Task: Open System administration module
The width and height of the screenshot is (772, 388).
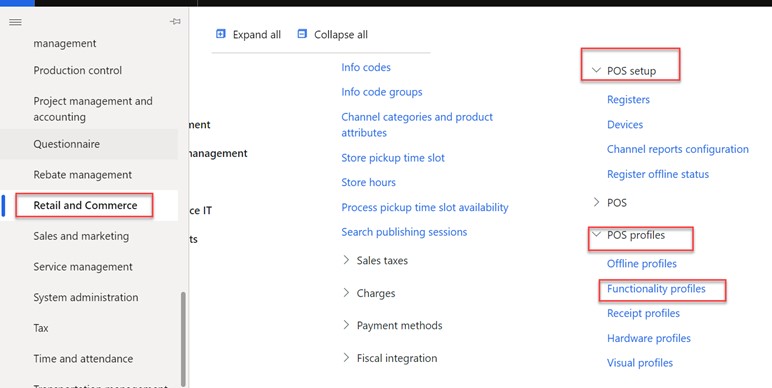Action: click(86, 297)
